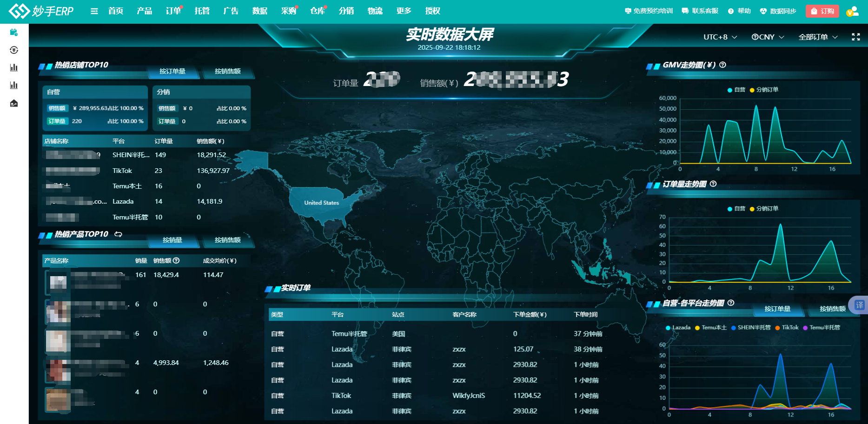Screen dimensions: 868x424
Task: Toggle 分销订单 series in 订单量走势图 legend
Action: [x=764, y=209]
